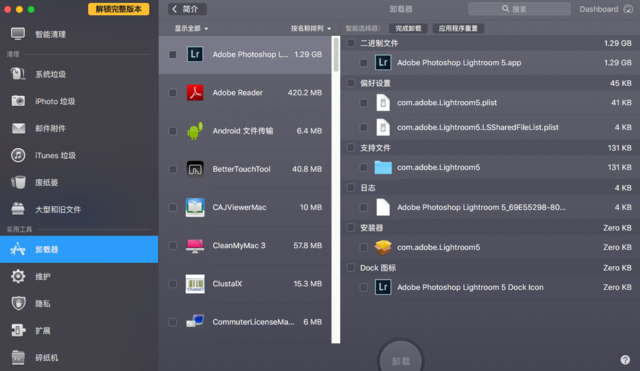
Task: Open the 按名称排列 sort dropdown
Action: 311,28
